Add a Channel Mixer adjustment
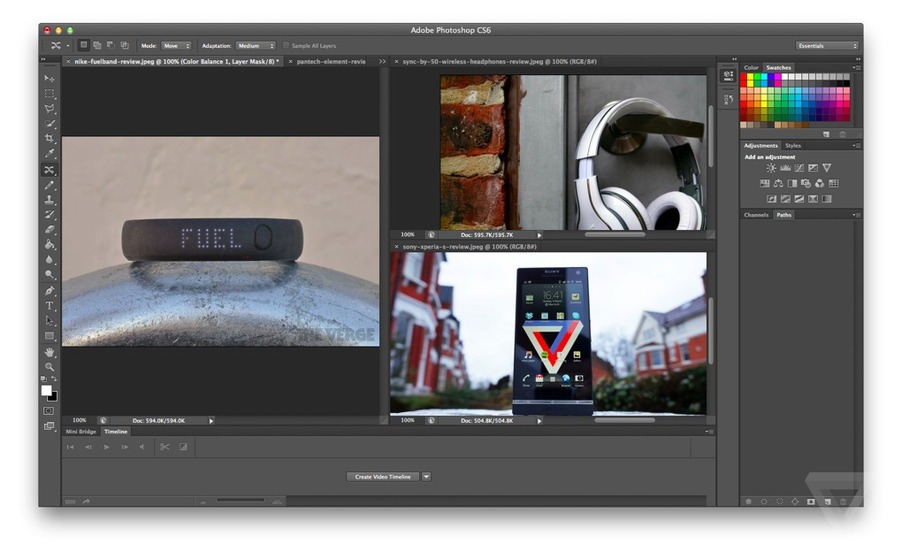The image size is (902, 558). pyautogui.click(x=820, y=184)
